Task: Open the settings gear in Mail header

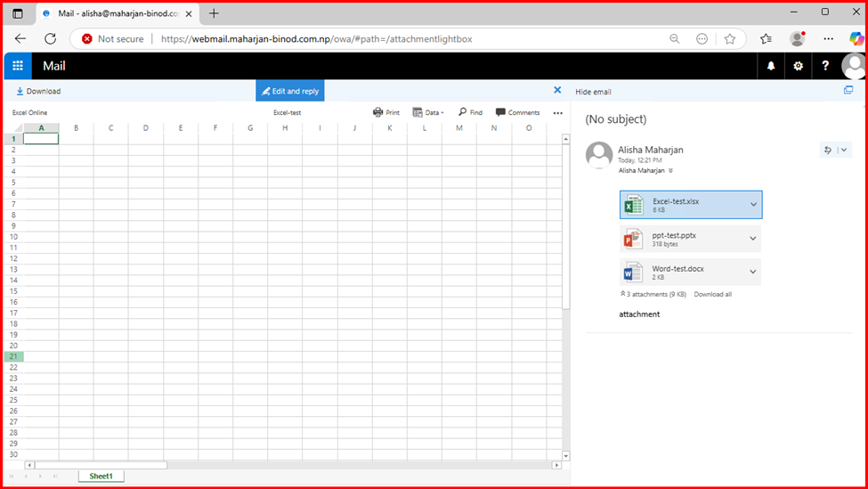Action: [798, 66]
